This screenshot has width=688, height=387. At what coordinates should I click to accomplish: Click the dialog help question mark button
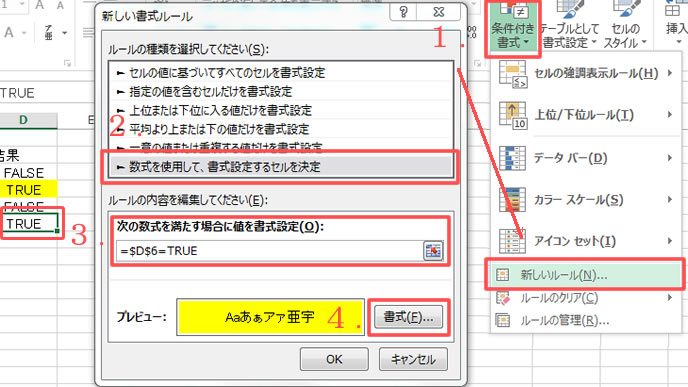click(x=404, y=12)
